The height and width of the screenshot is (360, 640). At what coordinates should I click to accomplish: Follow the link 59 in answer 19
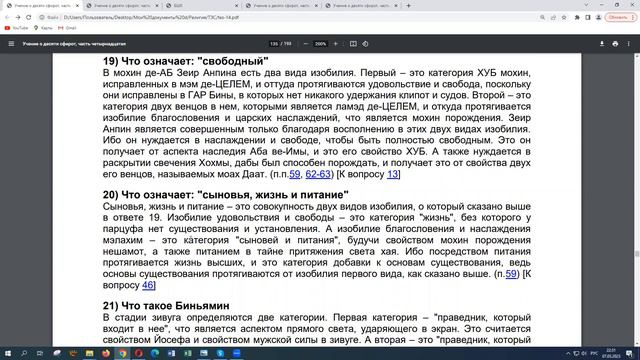(294, 174)
